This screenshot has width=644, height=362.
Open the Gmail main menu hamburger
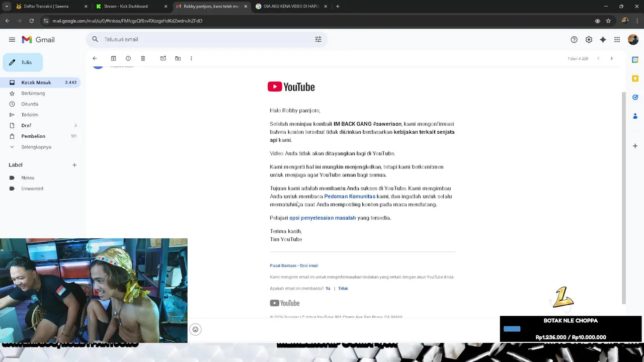coord(12,40)
